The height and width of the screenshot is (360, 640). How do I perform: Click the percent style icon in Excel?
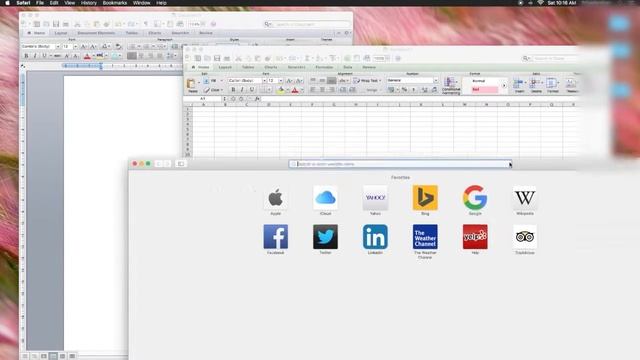(x=404, y=89)
